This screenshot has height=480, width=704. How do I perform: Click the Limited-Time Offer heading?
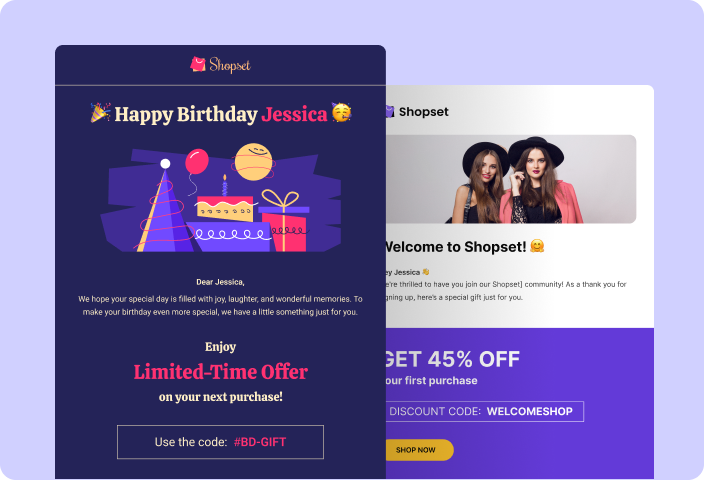point(220,372)
